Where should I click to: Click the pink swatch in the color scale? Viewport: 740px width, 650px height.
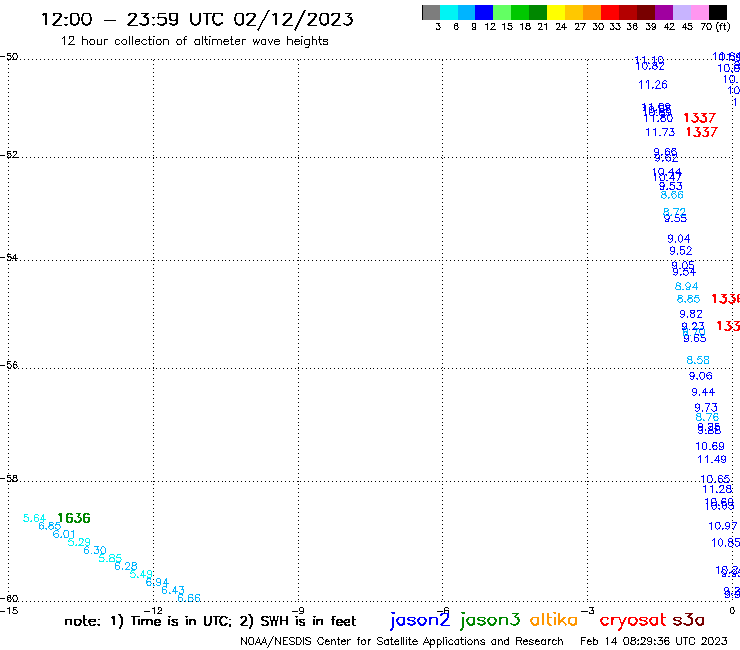(699, 12)
